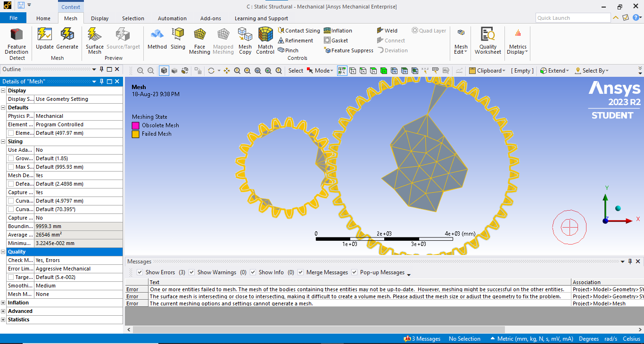
Task: Check the Target Default (5.e-002) box
Action: coord(11,278)
